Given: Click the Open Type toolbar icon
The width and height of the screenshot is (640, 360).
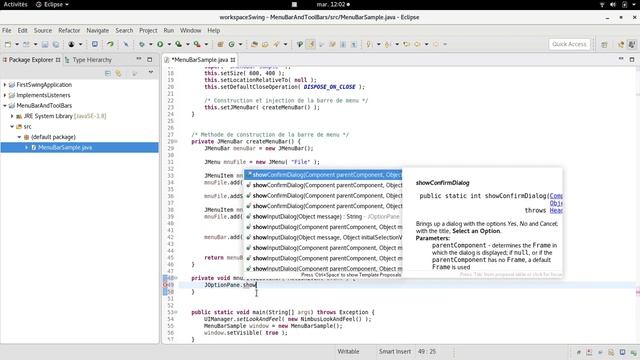Looking at the screenshot, I should (254, 44).
